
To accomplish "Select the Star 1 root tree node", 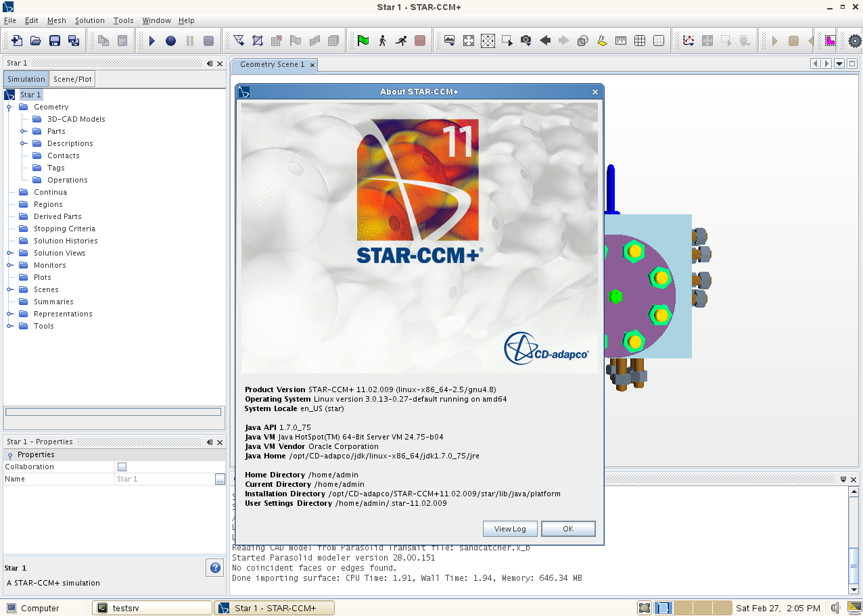I will tap(30, 95).
